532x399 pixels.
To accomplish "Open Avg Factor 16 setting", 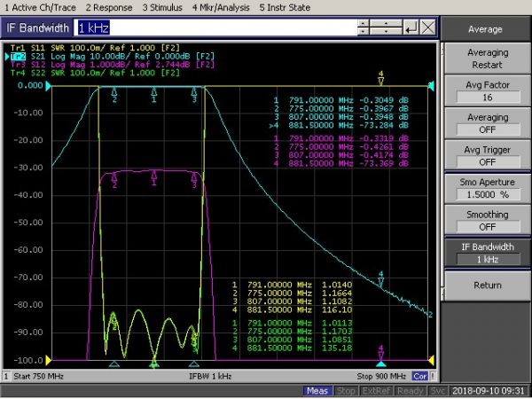I will pos(487,90).
